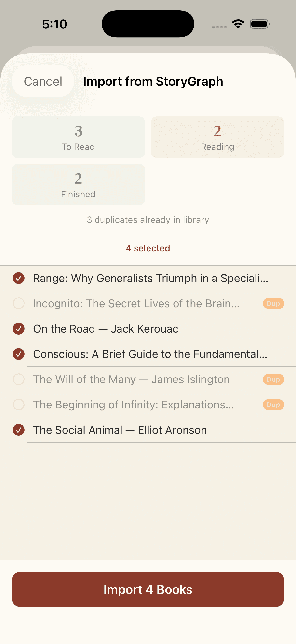Select the Incognito: The Secret Lives book
Image resolution: width=296 pixels, height=644 pixels.
tap(18, 303)
